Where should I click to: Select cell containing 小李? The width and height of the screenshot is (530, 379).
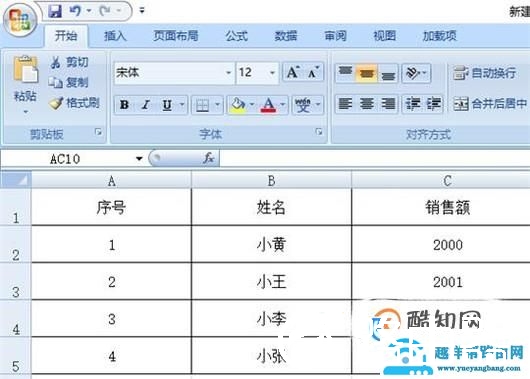(271, 319)
